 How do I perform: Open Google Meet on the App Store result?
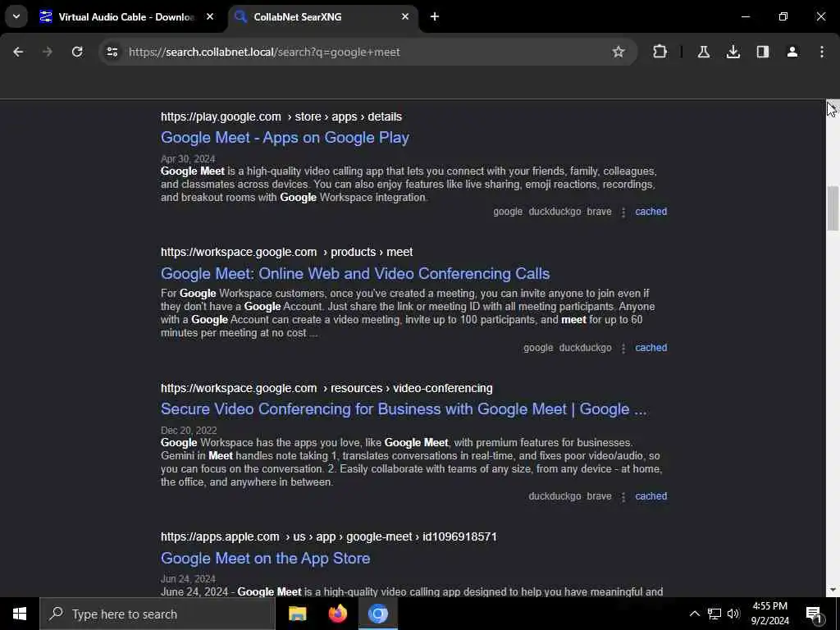[x=265, y=558]
